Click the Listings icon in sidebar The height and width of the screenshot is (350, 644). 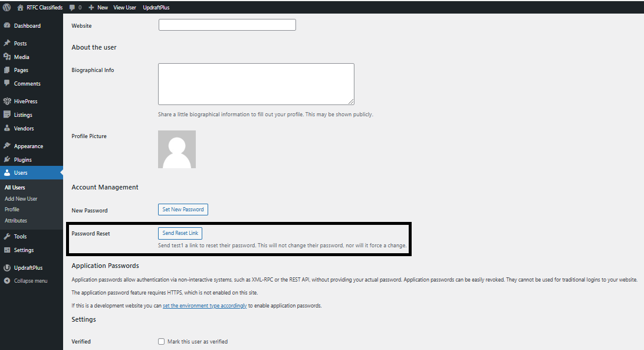7,115
